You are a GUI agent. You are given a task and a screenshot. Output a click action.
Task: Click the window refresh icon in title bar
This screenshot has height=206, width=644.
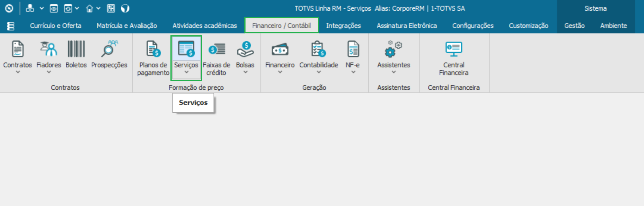pos(68,8)
